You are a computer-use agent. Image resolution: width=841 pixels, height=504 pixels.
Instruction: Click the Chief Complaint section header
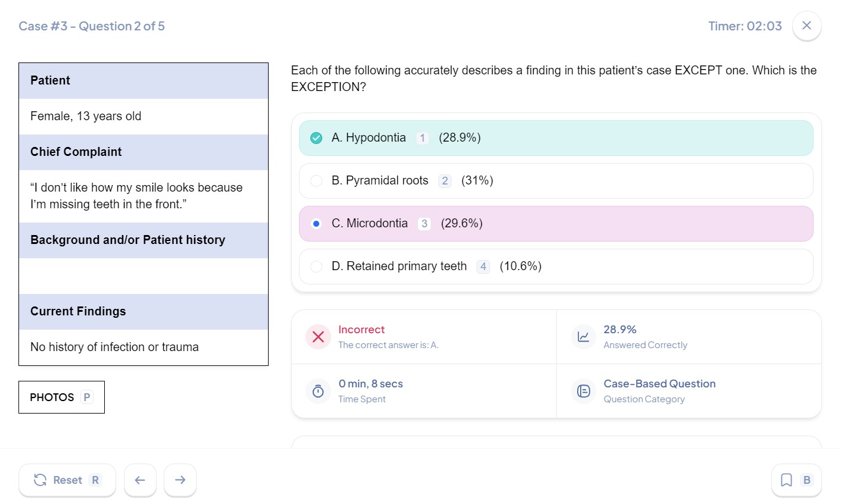[x=143, y=152]
